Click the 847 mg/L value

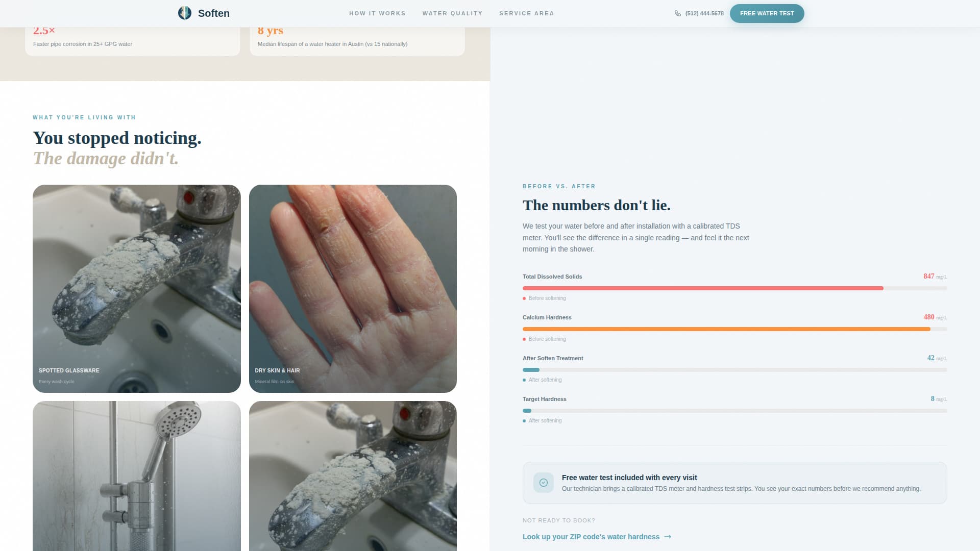pos(935,277)
